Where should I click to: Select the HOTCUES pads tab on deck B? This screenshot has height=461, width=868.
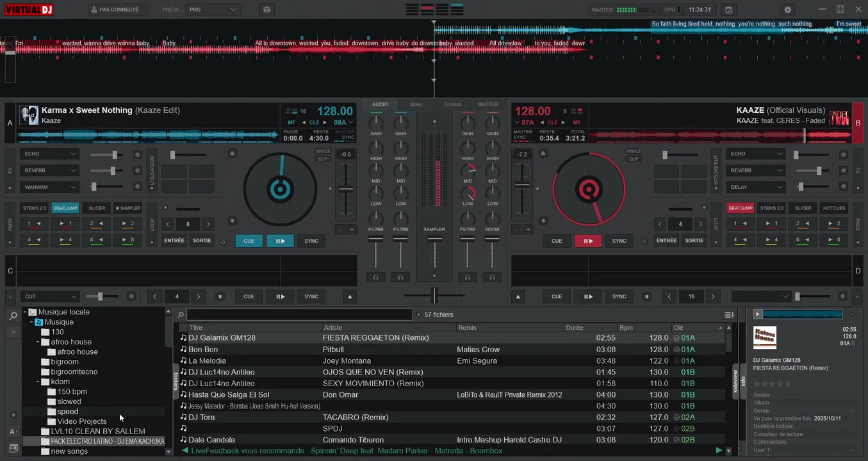tap(834, 208)
